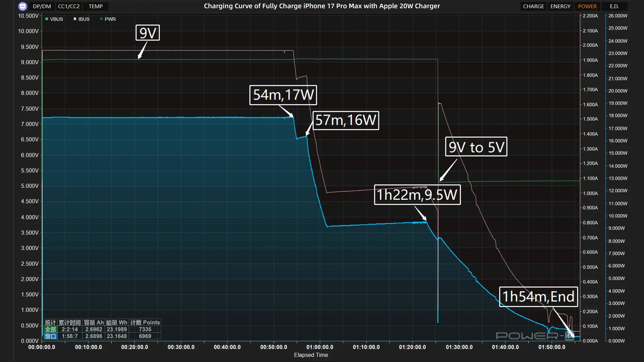Click the 54m,17W annotation marker
This screenshot has height=362, width=644.
283,95
